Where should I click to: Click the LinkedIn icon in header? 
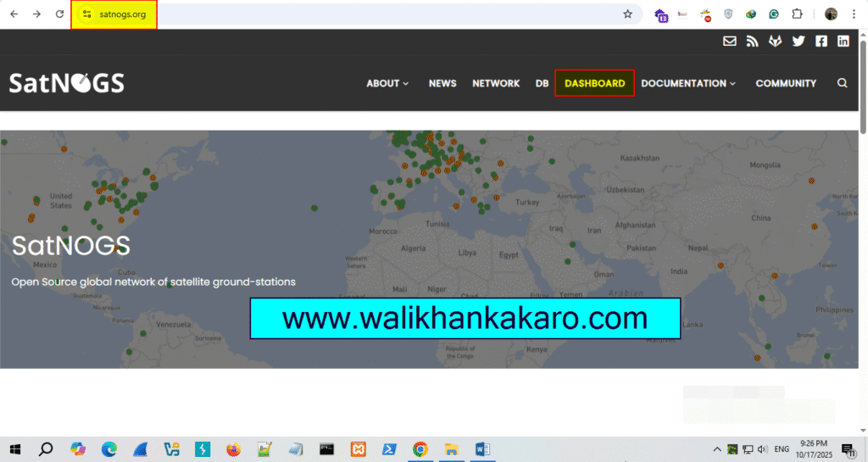pyautogui.click(x=843, y=41)
